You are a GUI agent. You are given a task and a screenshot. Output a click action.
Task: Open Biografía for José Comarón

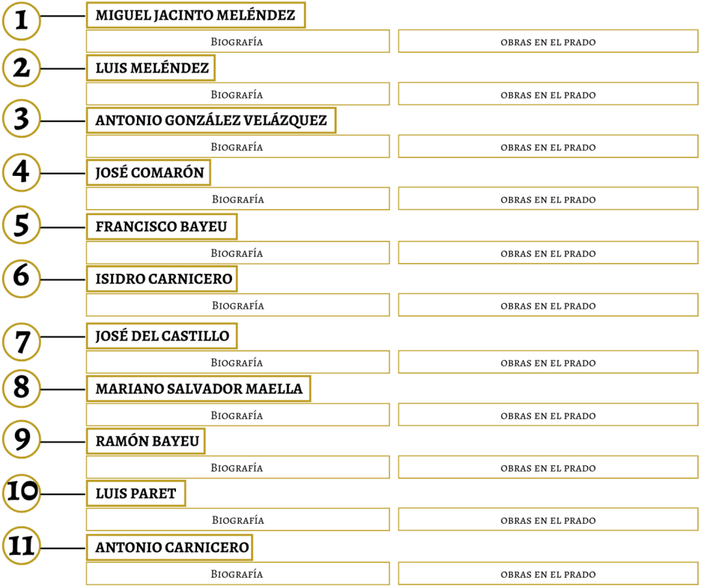pos(238,199)
